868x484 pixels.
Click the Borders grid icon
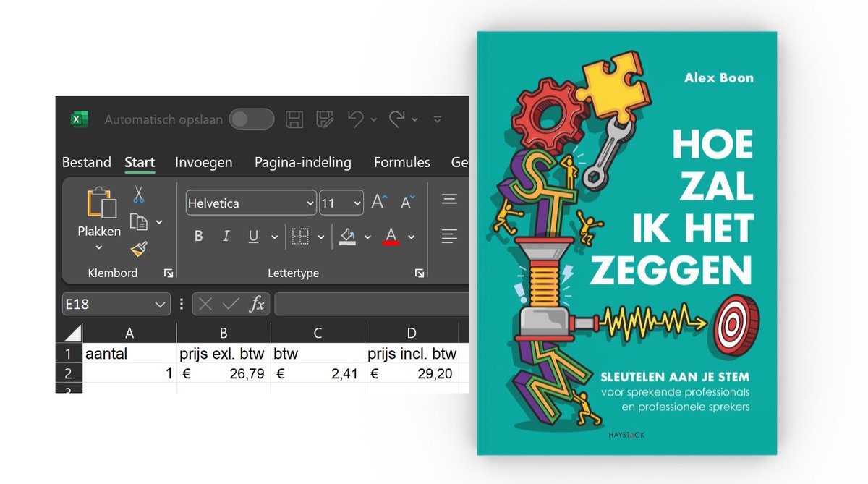[x=300, y=236]
